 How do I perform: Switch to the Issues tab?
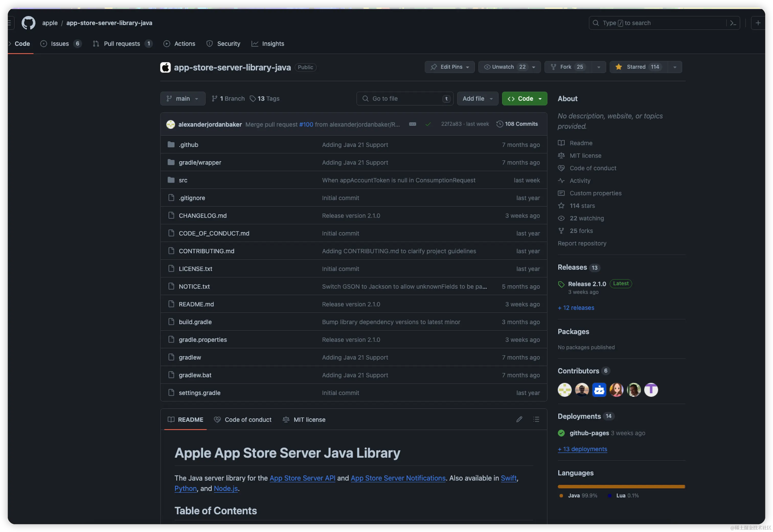tap(61, 44)
